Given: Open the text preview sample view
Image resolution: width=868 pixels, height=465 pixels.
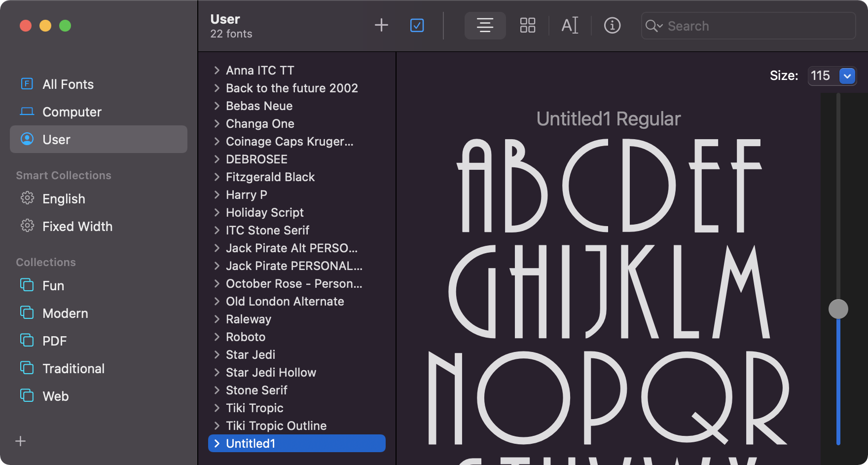Looking at the screenshot, I should point(485,25).
